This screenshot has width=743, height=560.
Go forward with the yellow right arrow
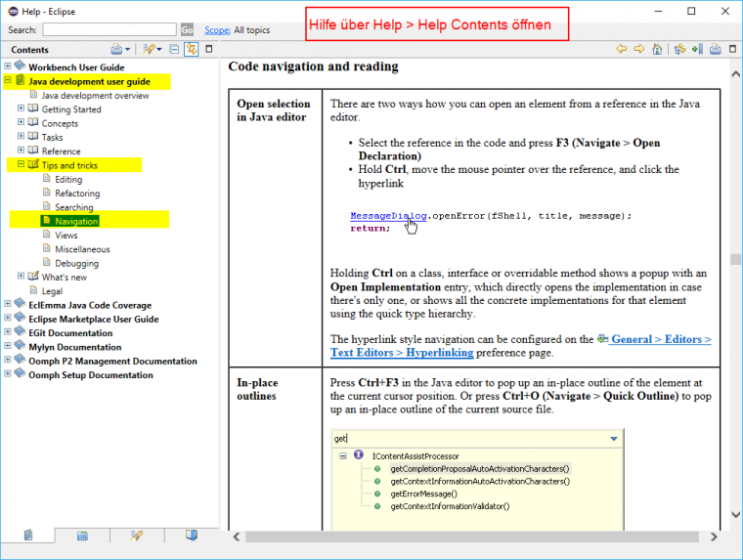[639, 48]
